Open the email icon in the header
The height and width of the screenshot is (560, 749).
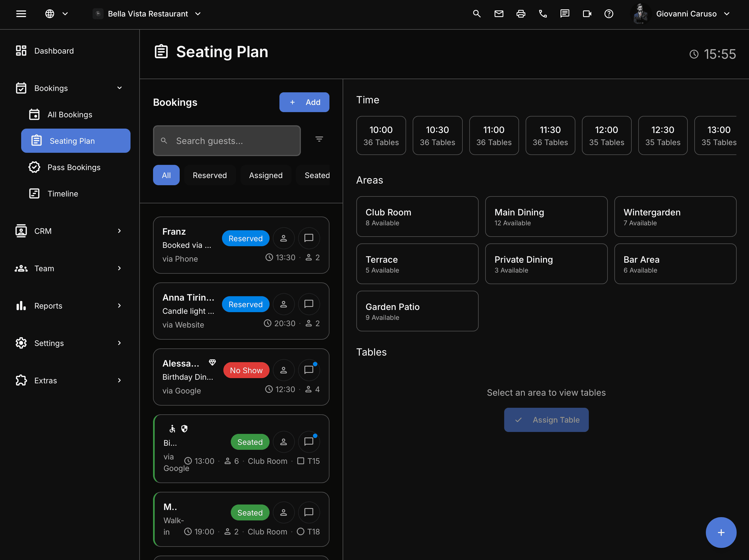[499, 14]
